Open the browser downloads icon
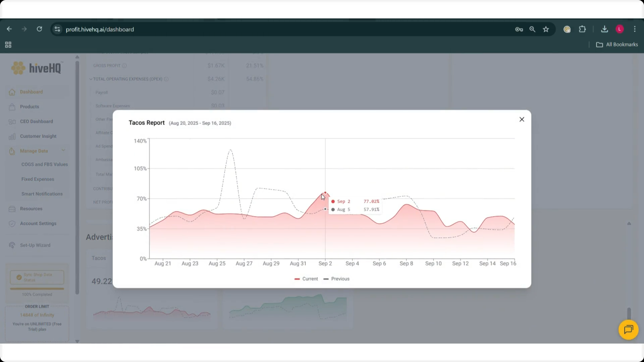Viewport: 644px width, 362px height. pos(604,29)
